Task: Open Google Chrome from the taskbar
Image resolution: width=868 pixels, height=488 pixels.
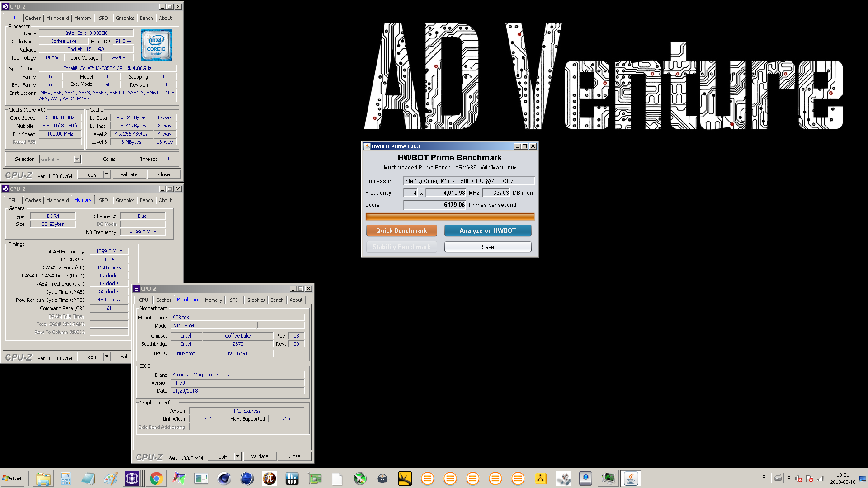Action: point(156,479)
